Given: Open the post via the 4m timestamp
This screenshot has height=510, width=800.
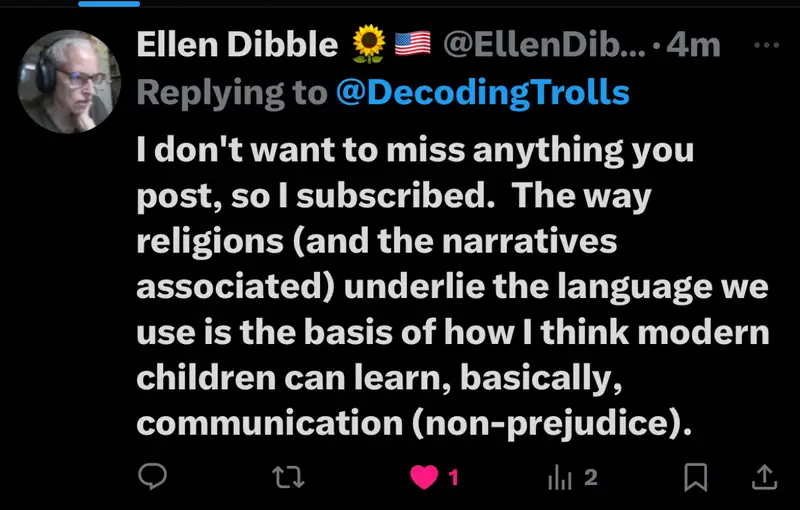Looking at the screenshot, I should [693, 45].
